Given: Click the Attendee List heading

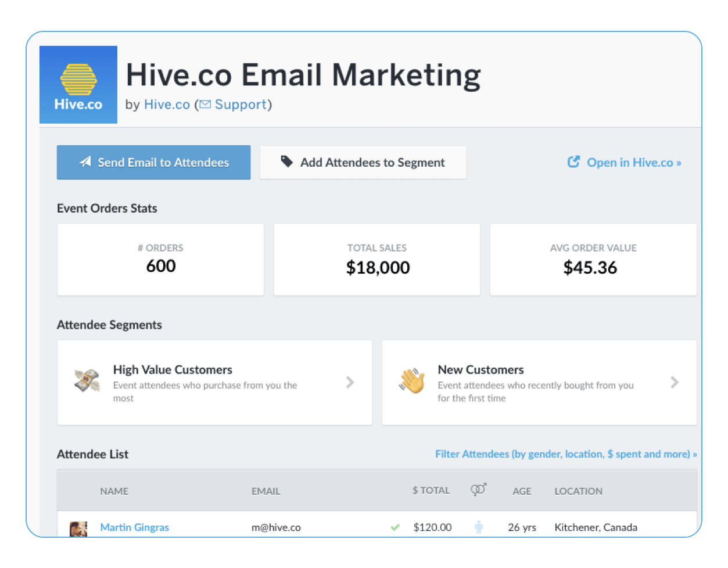Looking at the screenshot, I should pyautogui.click(x=93, y=454).
